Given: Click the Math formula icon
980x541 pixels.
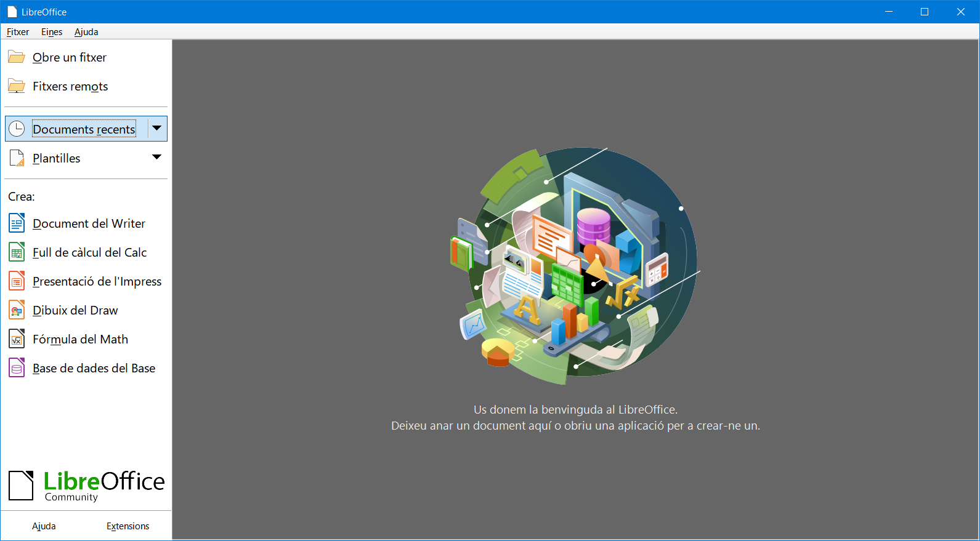Looking at the screenshot, I should tap(17, 339).
